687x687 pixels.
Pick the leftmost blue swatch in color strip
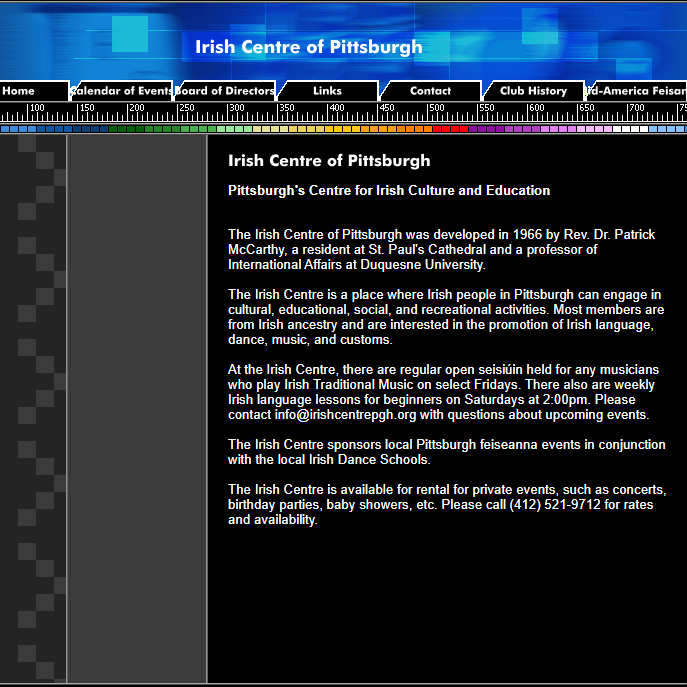click(5, 128)
